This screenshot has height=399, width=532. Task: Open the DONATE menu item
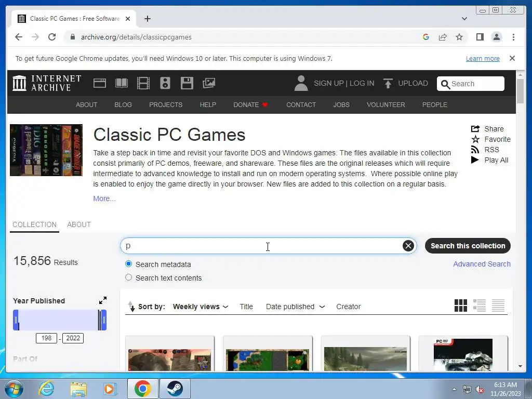(250, 105)
